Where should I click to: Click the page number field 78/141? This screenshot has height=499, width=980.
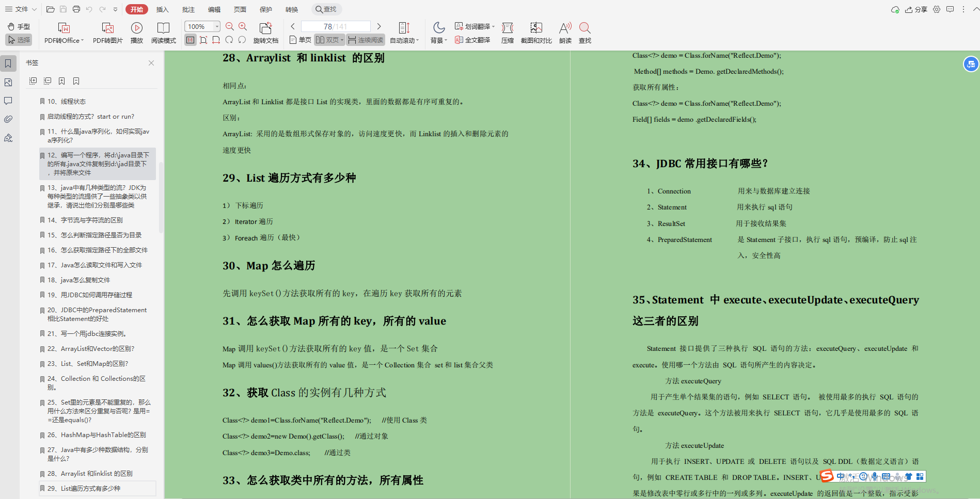(x=336, y=26)
